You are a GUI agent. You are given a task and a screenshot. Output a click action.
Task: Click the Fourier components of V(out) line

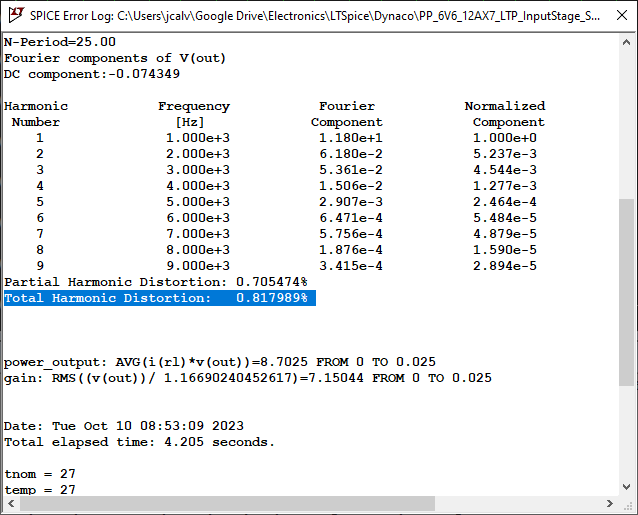(115, 58)
